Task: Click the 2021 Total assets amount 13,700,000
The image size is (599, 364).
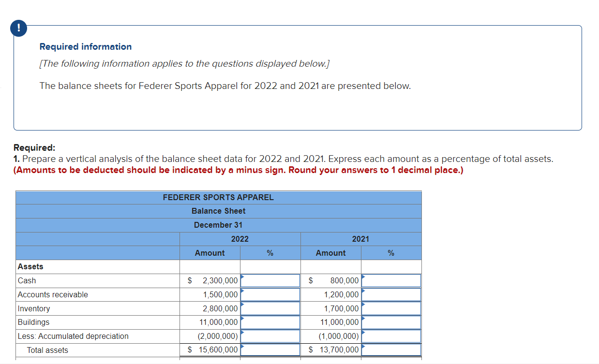Action: (x=339, y=350)
